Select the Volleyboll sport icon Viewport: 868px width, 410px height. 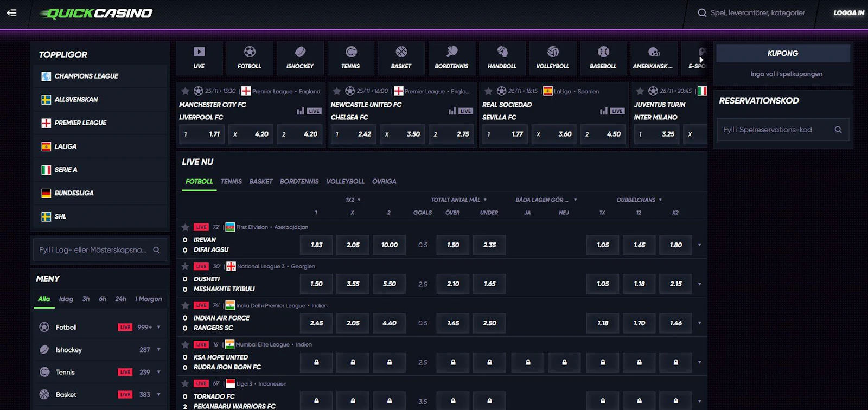(x=553, y=57)
